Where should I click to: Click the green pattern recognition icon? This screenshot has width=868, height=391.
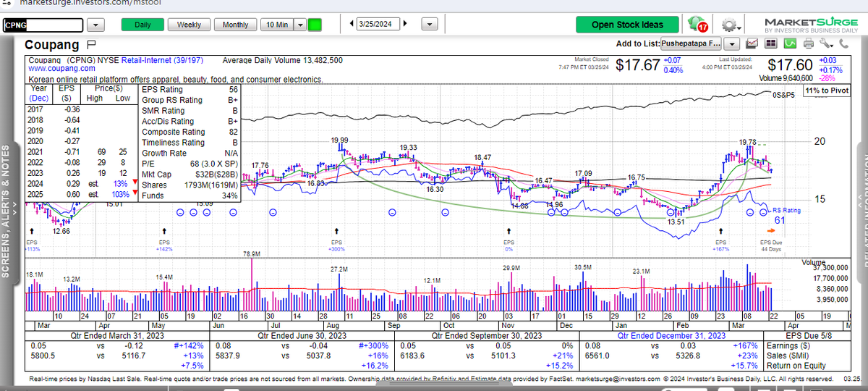790,44
